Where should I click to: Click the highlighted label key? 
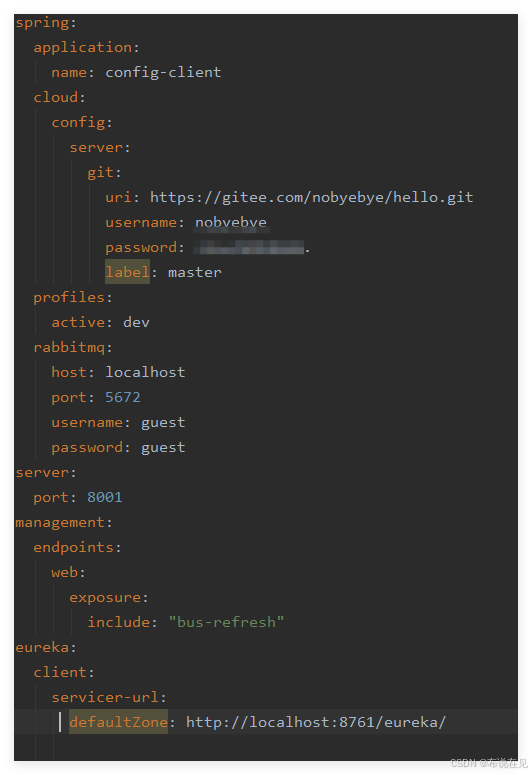tap(127, 272)
